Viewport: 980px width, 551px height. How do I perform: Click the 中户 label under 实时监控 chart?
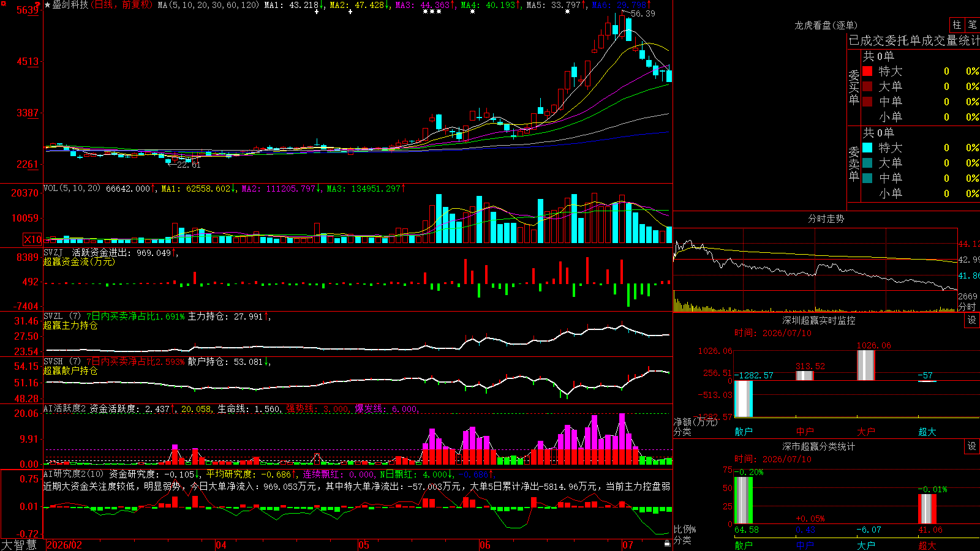[x=804, y=432]
